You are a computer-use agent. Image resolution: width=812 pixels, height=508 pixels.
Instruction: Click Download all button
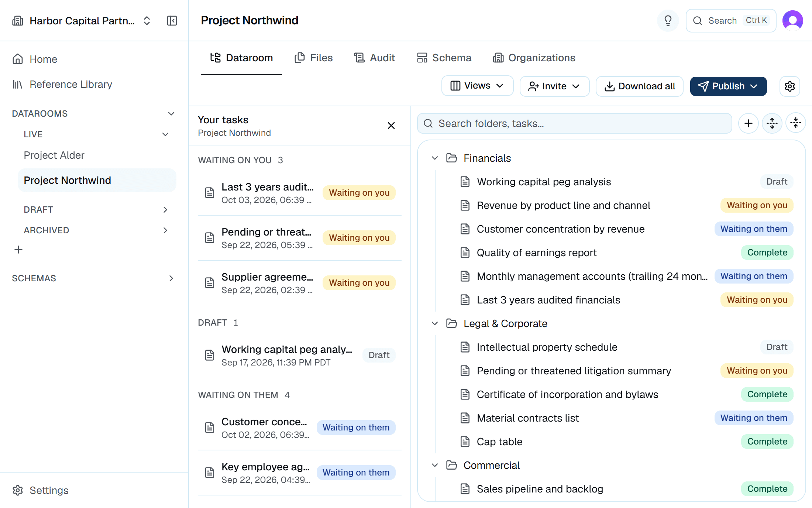639,86
